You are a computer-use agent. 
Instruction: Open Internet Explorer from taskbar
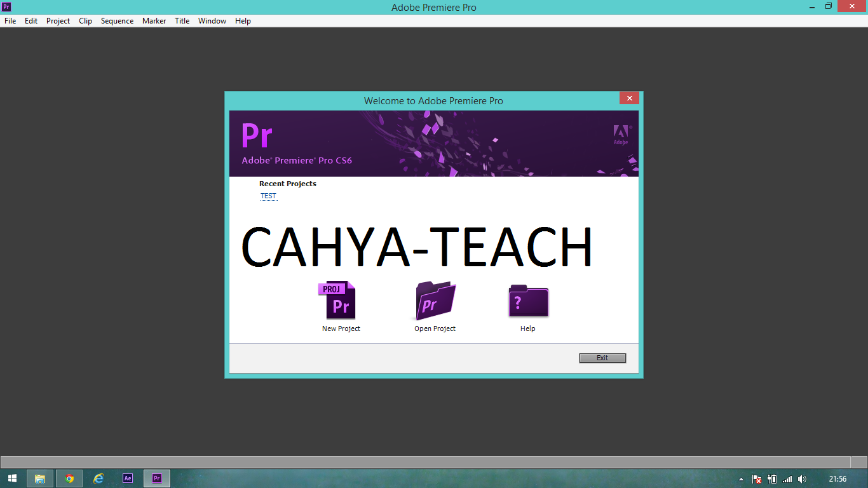98,478
